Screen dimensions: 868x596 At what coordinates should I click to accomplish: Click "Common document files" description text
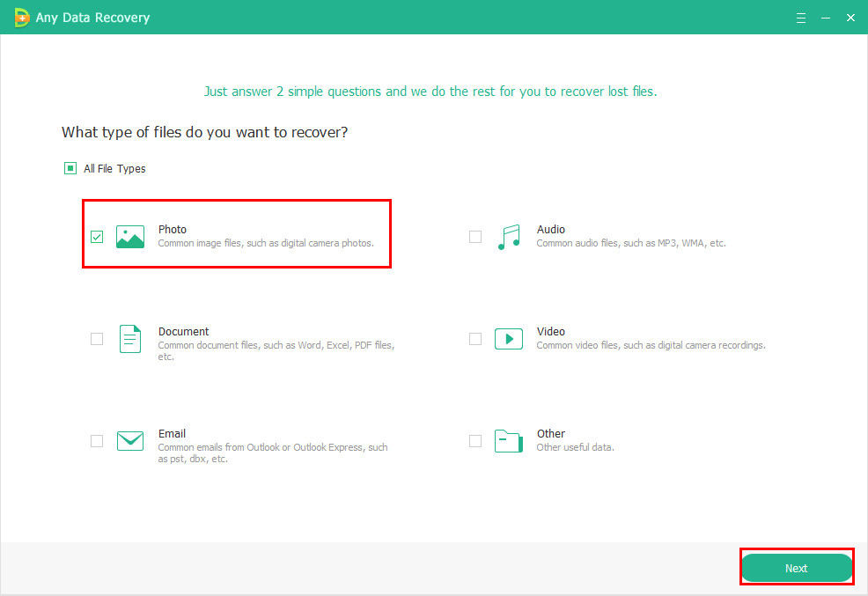[276, 351]
